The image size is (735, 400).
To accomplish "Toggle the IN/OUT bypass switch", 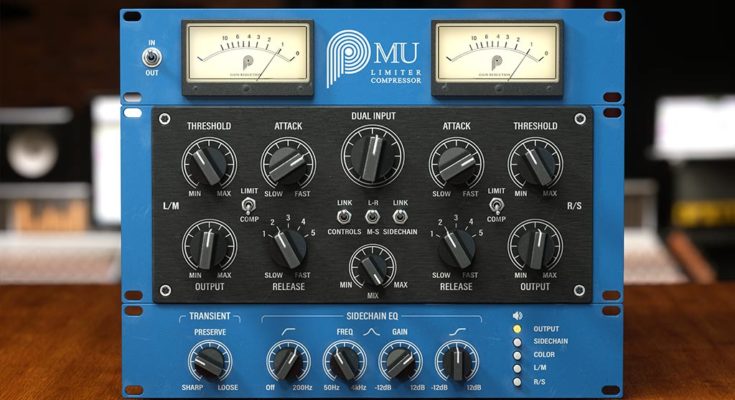I will [x=153, y=59].
